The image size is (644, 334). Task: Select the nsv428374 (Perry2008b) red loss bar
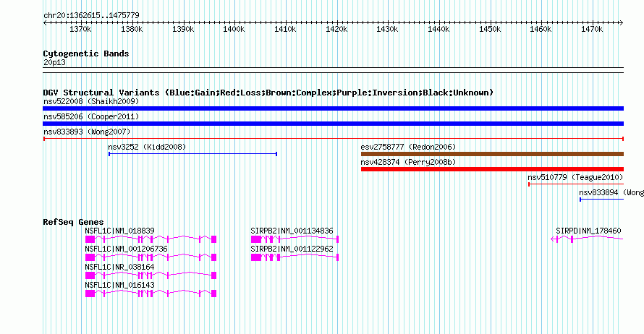492,169
